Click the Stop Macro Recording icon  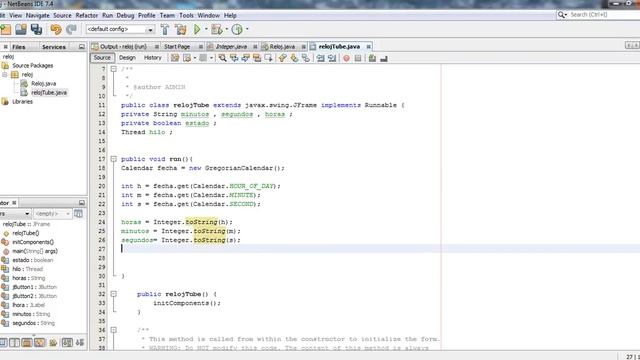click(358, 58)
